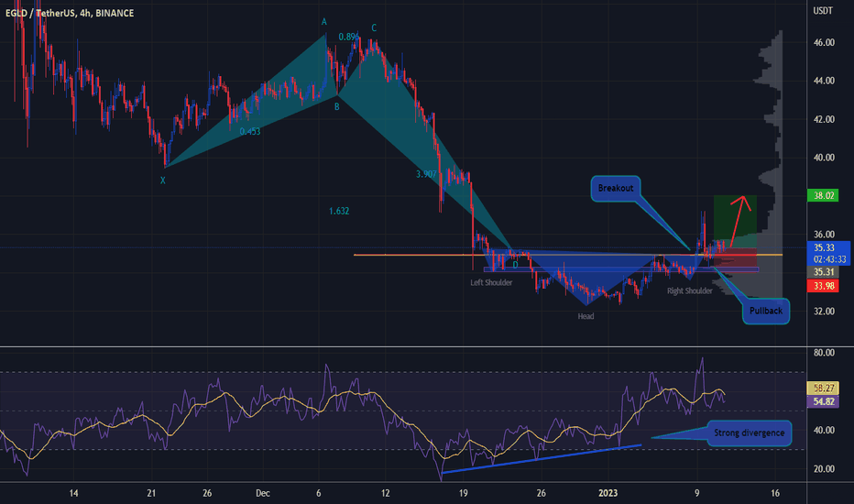Select the Strong divergence callout
This screenshot has height=504, width=854.
point(749,433)
